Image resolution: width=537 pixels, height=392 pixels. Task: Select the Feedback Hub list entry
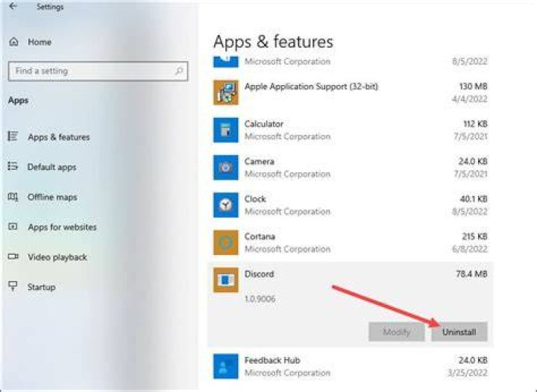tap(350, 367)
